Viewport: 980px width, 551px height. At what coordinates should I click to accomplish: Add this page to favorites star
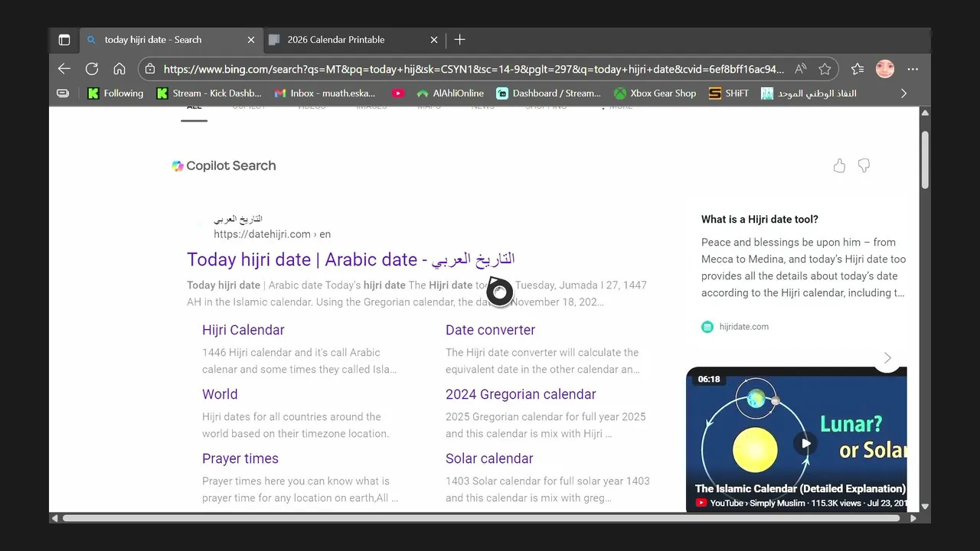[x=825, y=69]
